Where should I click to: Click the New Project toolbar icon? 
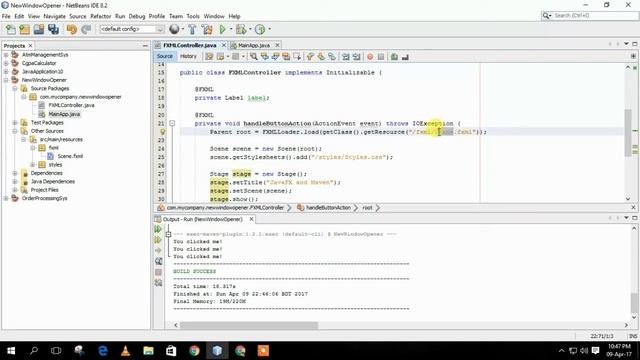click(x=24, y=29)
